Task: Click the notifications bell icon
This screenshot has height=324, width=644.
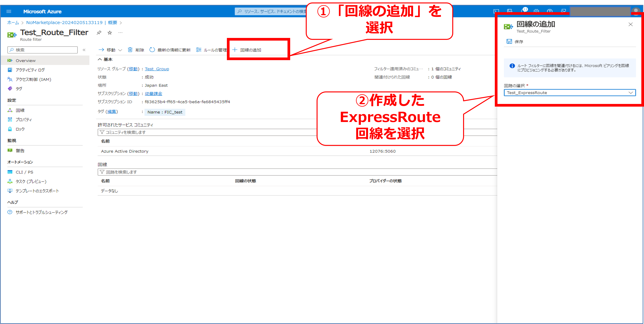Action: click(x=523, y=11)
